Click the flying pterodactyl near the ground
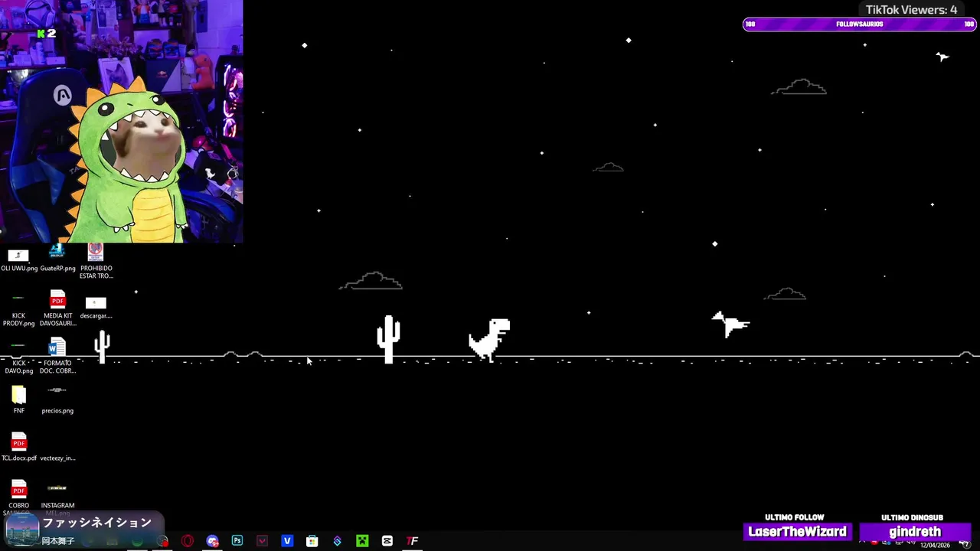Screen dimensions: 980x551 [730, 324]
